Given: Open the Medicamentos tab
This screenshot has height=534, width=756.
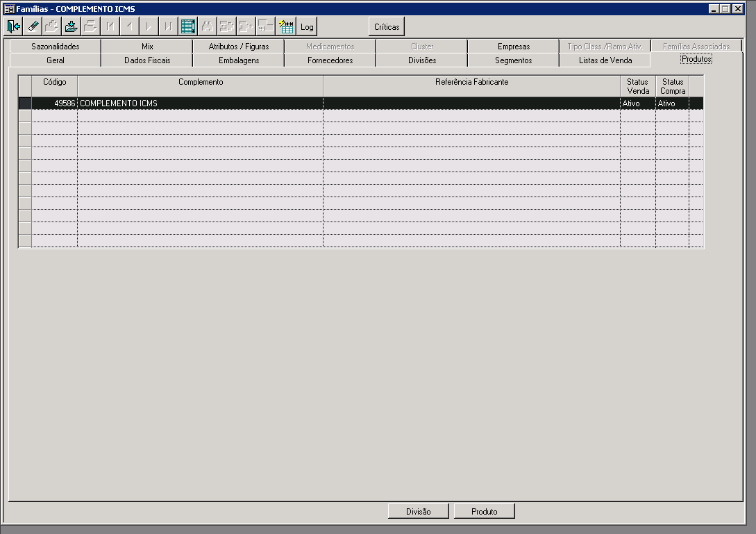Looking at the screenshot, I should 330,47.
